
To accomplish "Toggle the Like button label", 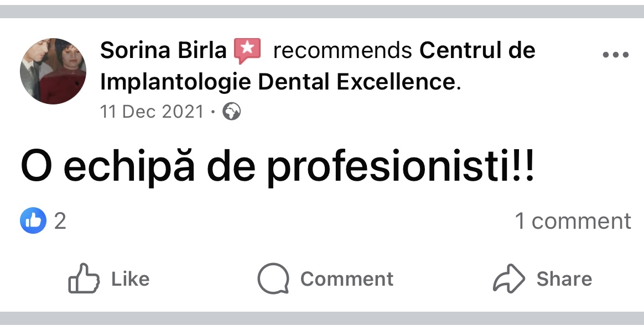I will pos(130,279).
